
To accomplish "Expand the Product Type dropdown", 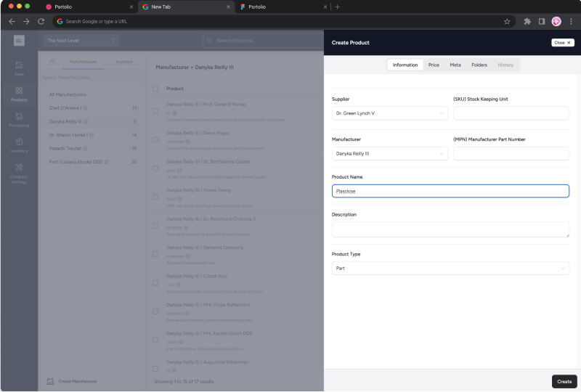I will (450, 269).
